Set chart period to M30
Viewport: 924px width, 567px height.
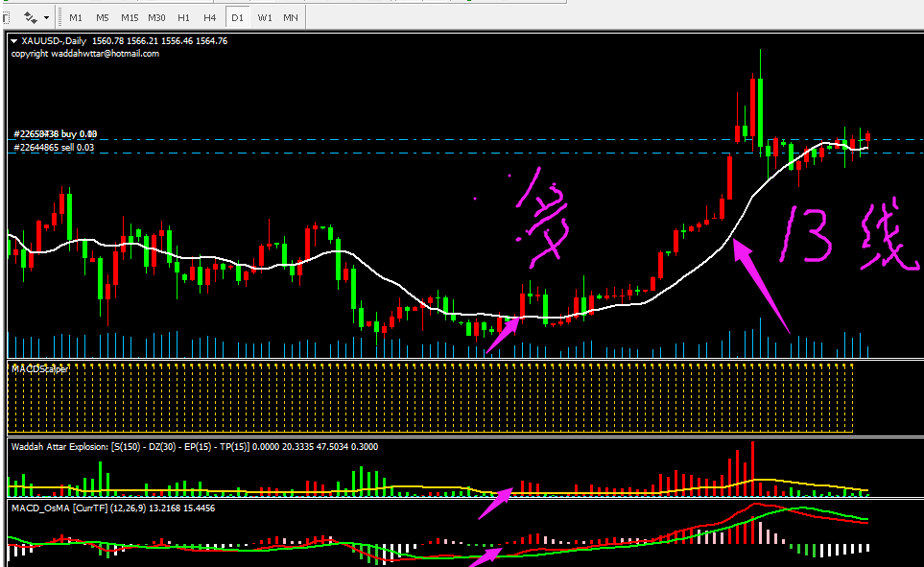pyautogui.click(x=156, y=17)
